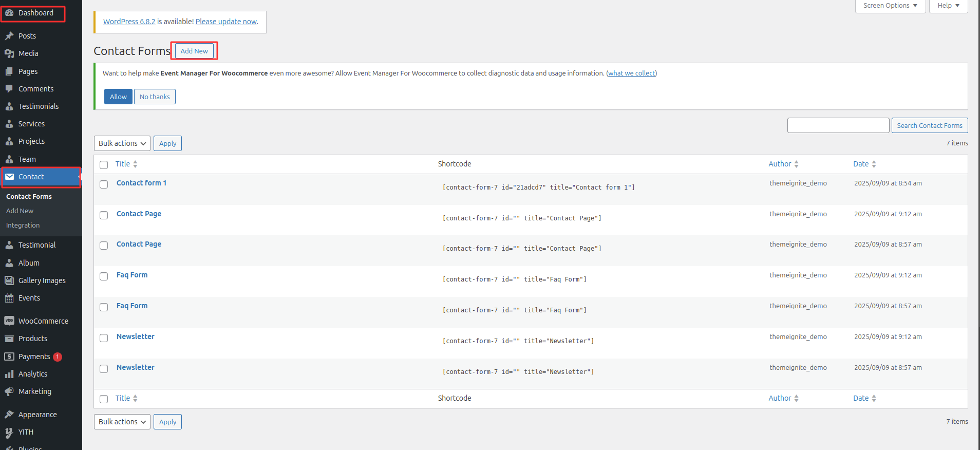Screen dimensions: 980x450
Task: Open Integration in Contact submenu
Action: coord(23,226)
